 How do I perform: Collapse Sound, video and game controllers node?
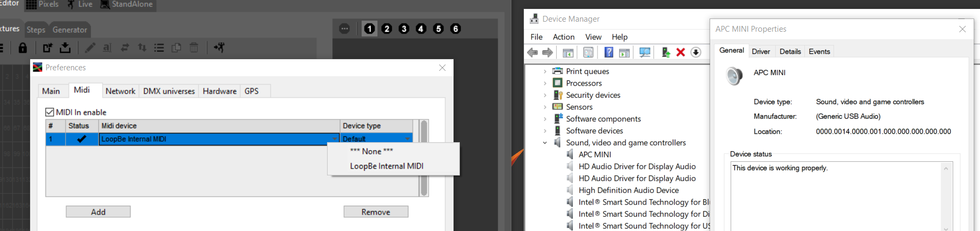545,143
